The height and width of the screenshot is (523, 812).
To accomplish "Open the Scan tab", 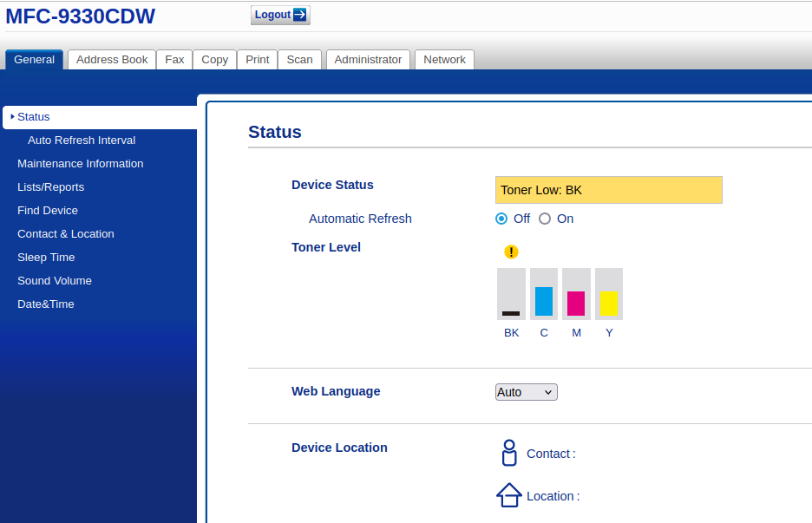I will click(299, 60).
